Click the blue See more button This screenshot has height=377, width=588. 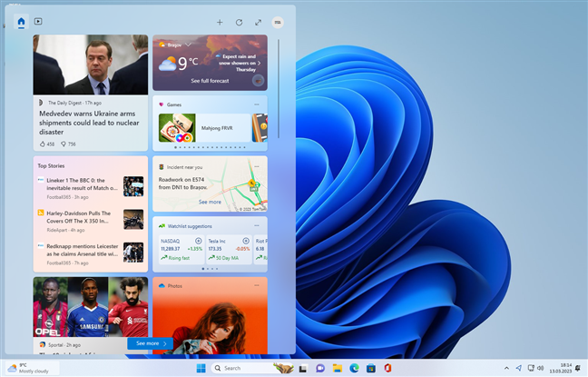click(150, 343)
